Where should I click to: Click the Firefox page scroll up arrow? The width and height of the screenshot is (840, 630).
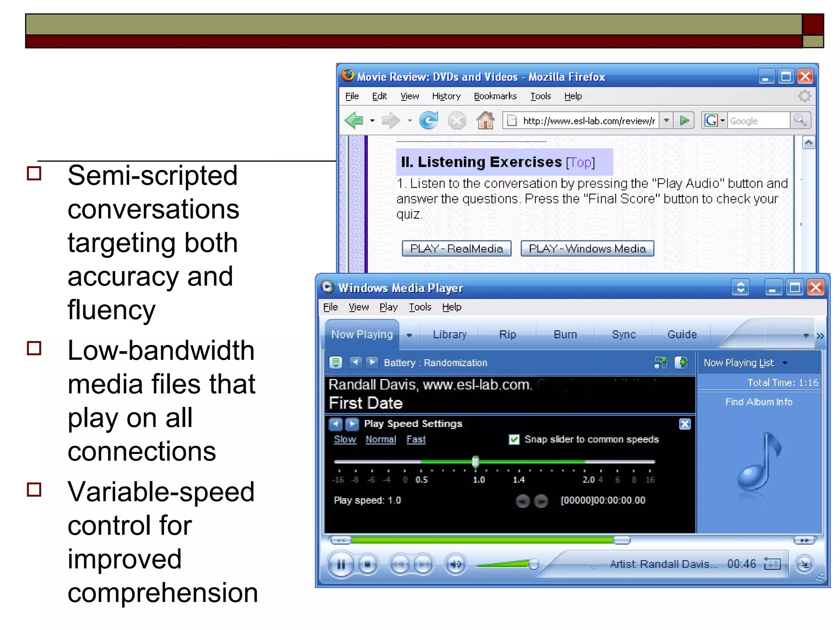point(808,143)
